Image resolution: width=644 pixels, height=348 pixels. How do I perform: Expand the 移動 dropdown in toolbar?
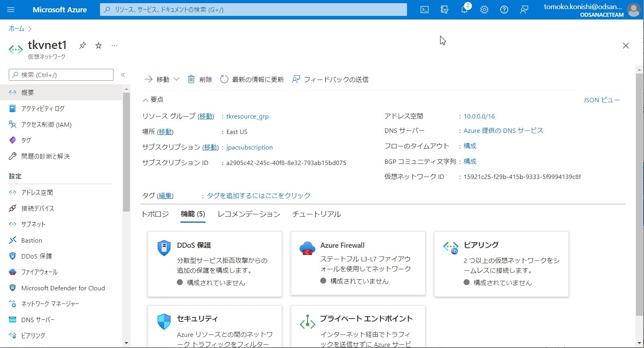(176, 79)
